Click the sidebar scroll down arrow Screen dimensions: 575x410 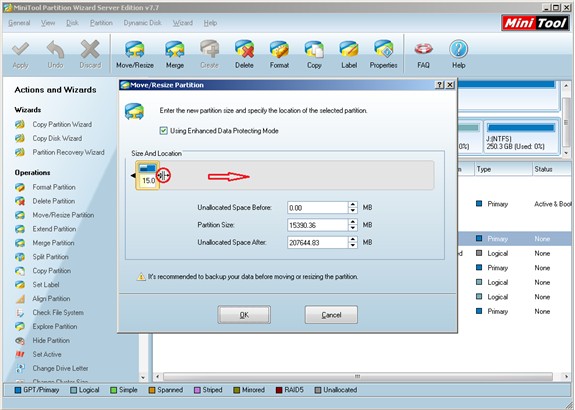[x=143, y=377]
